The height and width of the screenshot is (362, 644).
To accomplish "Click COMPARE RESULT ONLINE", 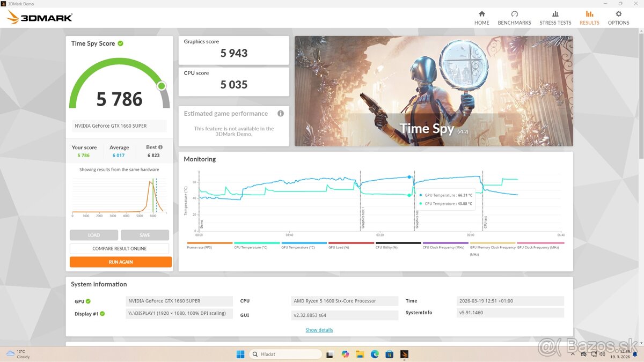I will (119, 248).
